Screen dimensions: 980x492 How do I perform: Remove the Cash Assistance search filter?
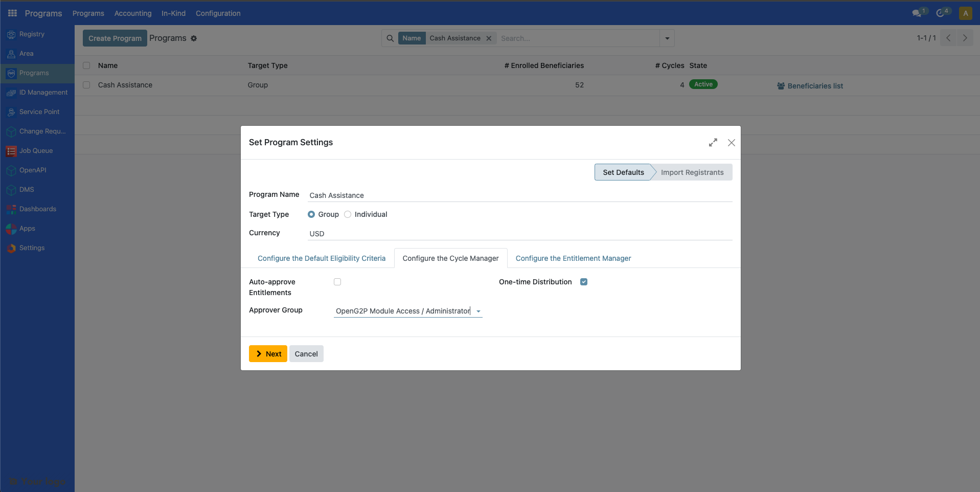click(489, 38)
